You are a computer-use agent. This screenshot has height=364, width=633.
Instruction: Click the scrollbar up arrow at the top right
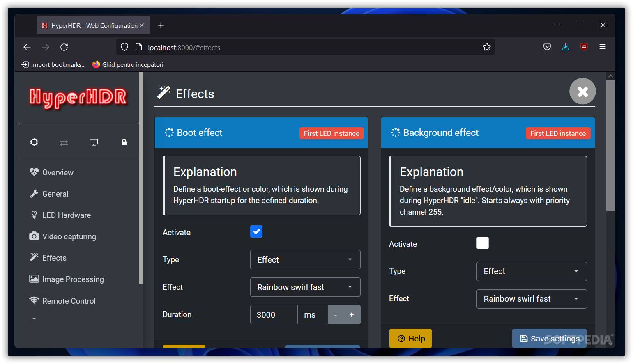(x=611, y=76)
